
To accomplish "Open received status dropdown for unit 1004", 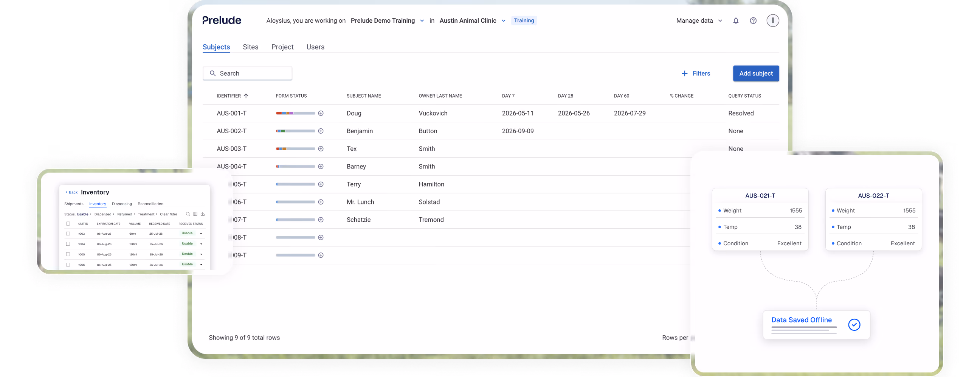I will [x=201, y=244].
